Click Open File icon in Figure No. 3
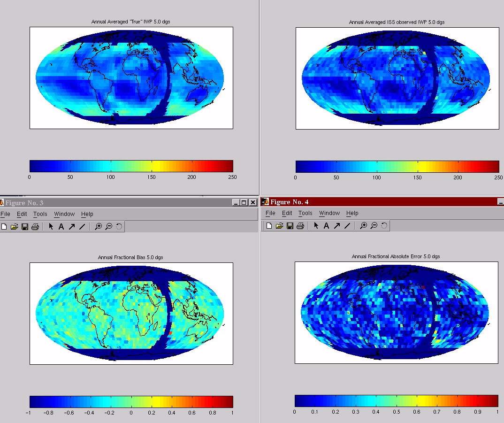Image resolution: width=504 pixels, height=423 pixels. 14,227
